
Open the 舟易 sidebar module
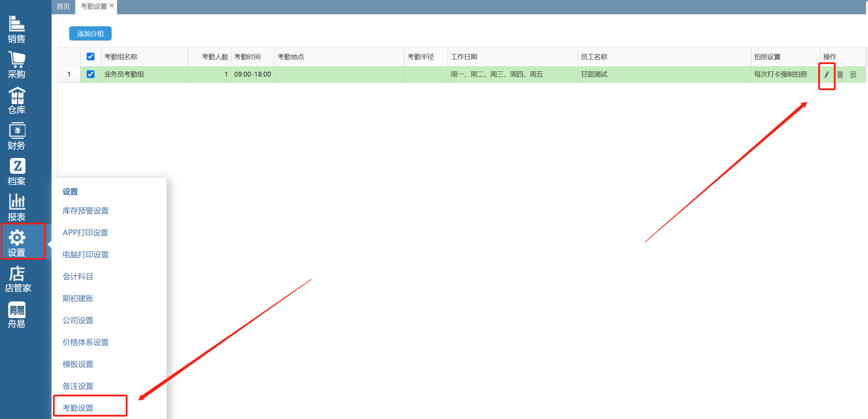(x=16, y=315)
